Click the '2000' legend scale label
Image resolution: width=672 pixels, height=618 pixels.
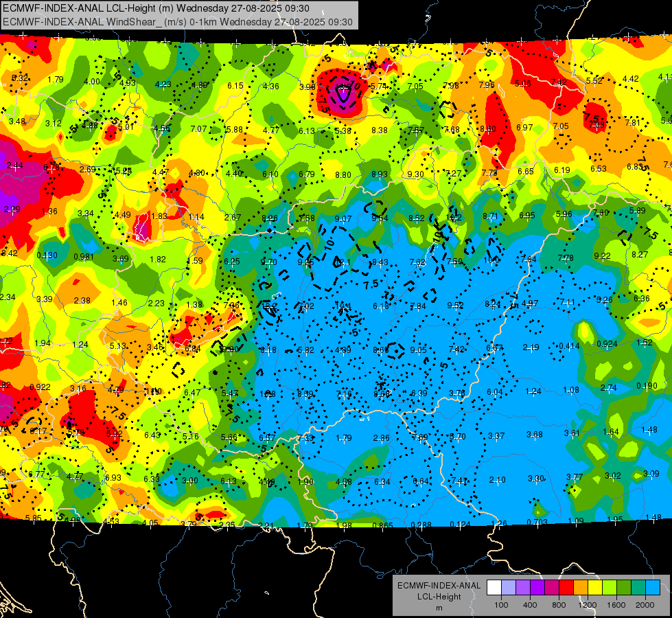(645, 605)
